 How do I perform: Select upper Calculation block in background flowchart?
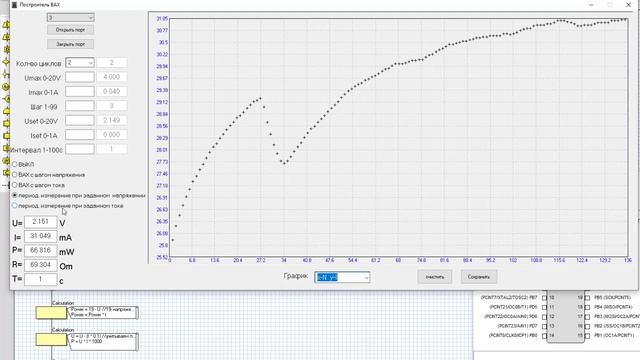click(x=51, y=313)
